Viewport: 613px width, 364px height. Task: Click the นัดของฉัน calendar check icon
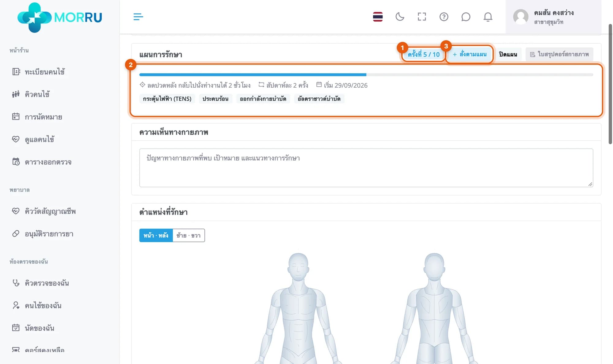[x=16, y=328]
